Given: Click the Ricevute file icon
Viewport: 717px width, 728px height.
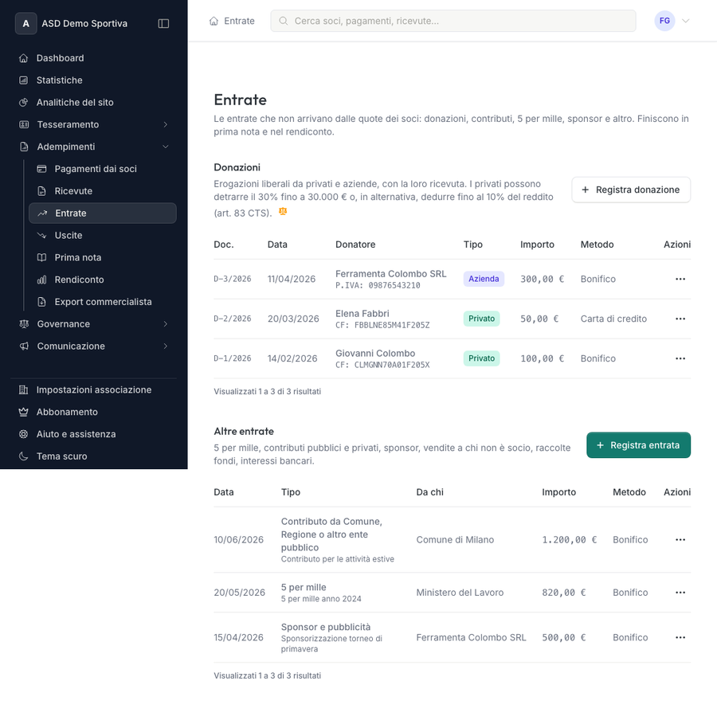Looking at the screenshot, I should click(x=41, y=191).
